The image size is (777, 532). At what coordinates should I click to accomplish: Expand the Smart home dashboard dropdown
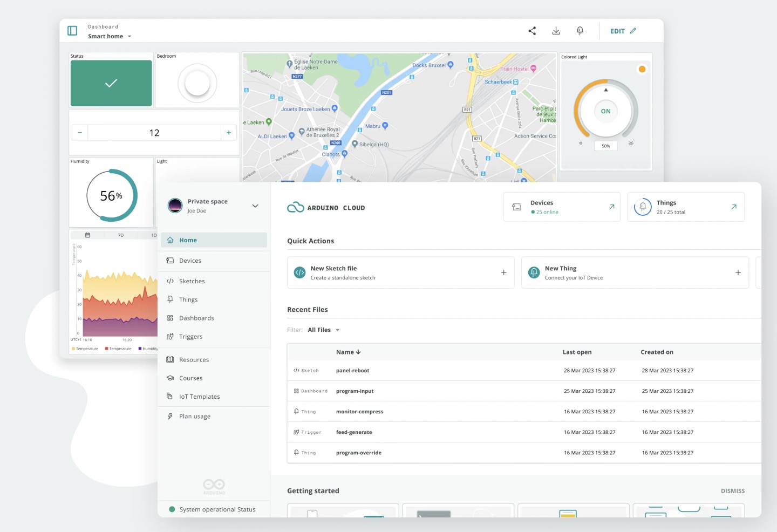129,37
